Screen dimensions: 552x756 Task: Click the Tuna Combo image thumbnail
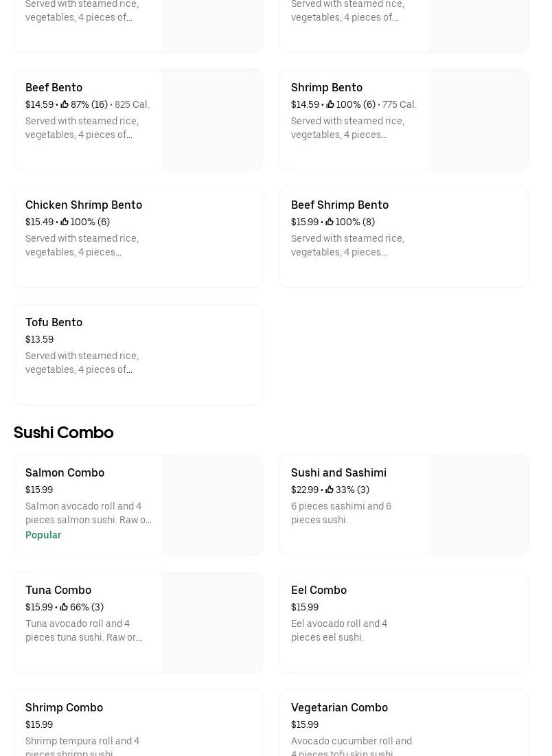pyautogui.click(x=212, y=622)
